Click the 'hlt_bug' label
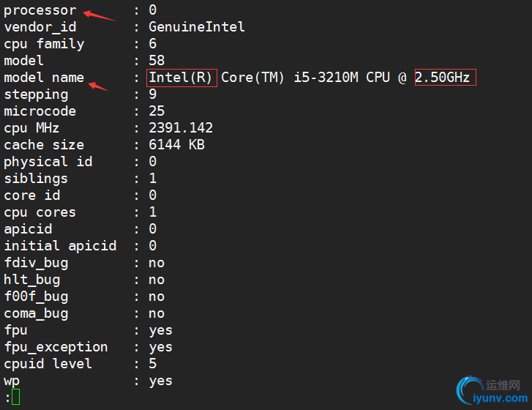 32,280
